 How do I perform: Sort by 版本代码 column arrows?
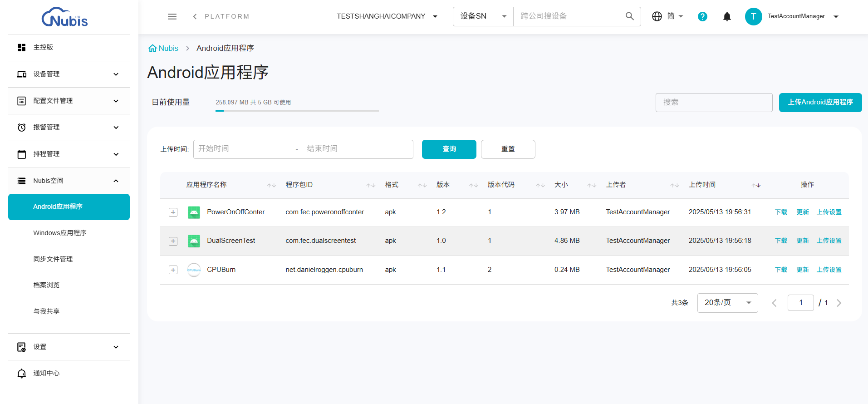pos(540,185)
